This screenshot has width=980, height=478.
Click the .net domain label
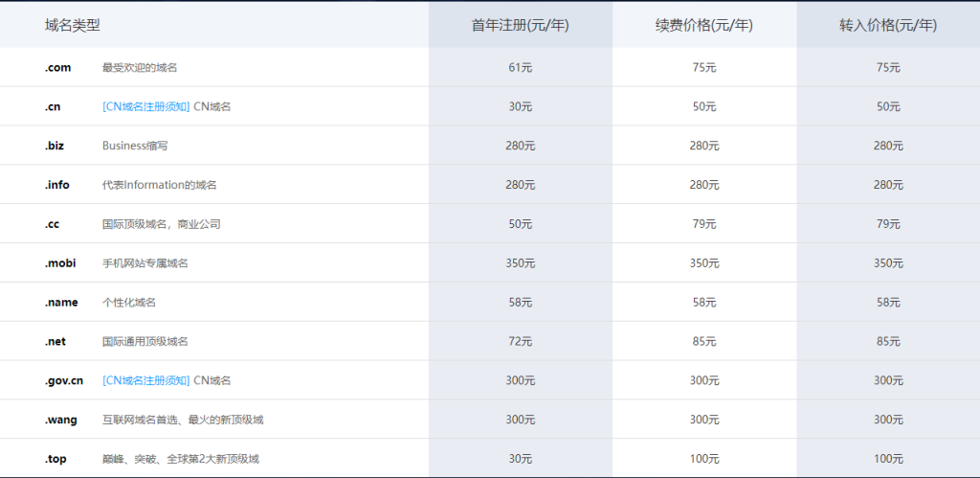(x=55, y=342)
